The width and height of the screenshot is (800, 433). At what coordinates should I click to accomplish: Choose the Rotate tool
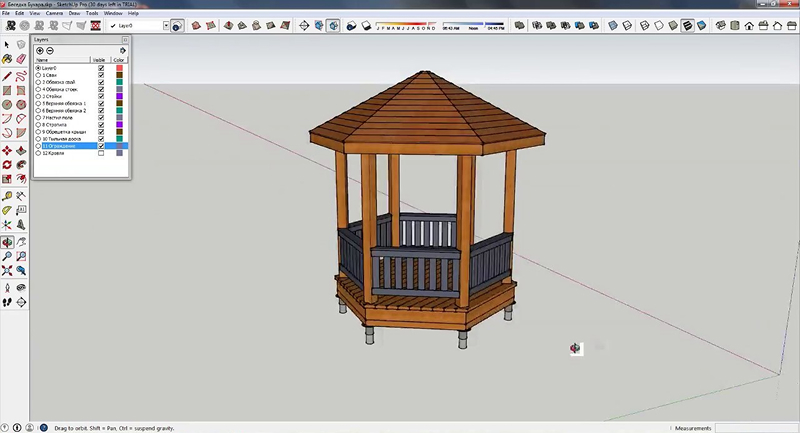click(x=7, y=165)
